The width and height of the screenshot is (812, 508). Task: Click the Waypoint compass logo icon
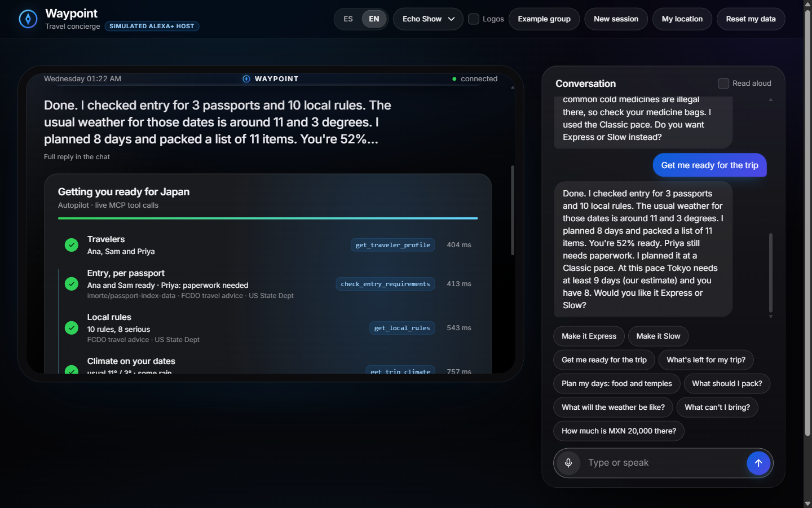click(x=28, y=19)
